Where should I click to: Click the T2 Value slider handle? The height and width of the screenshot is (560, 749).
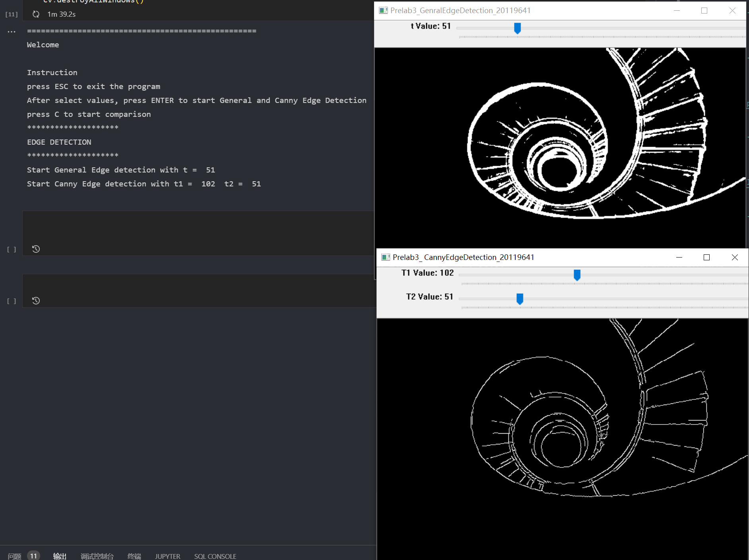coord(520,299)
